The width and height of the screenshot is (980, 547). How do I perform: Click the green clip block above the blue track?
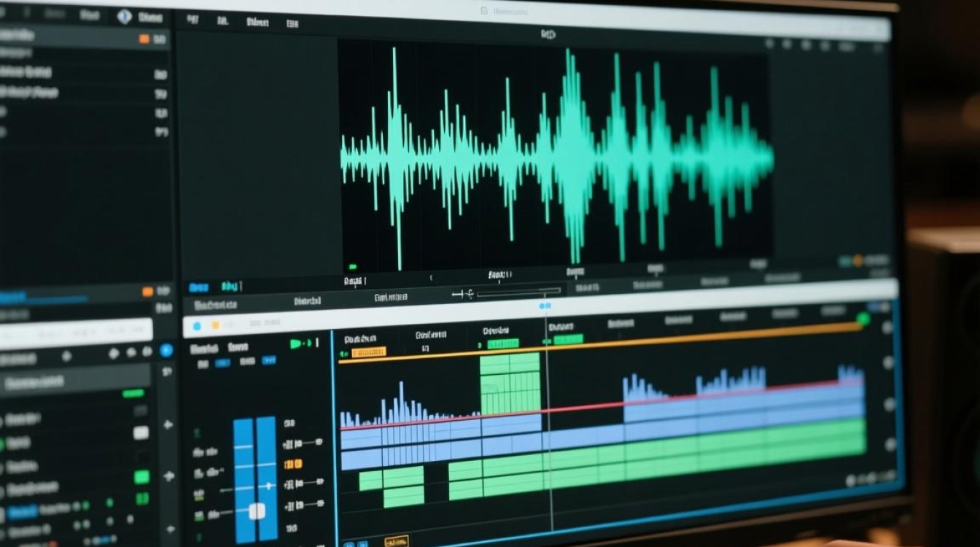point(510,384)
